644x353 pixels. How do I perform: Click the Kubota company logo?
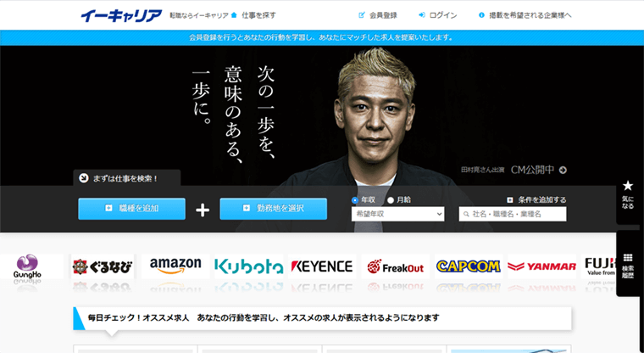(x=248, y=266)
